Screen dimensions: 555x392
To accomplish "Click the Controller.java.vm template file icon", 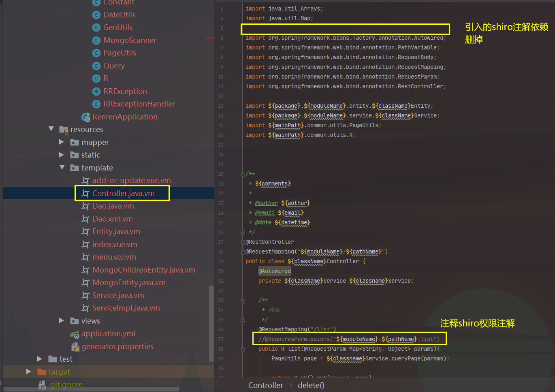I will [85, 194].
